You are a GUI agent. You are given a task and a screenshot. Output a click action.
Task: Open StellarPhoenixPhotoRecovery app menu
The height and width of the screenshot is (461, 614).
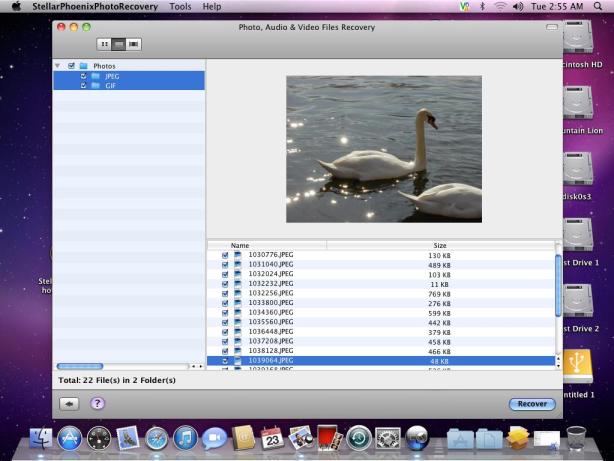tap(95, 7)
